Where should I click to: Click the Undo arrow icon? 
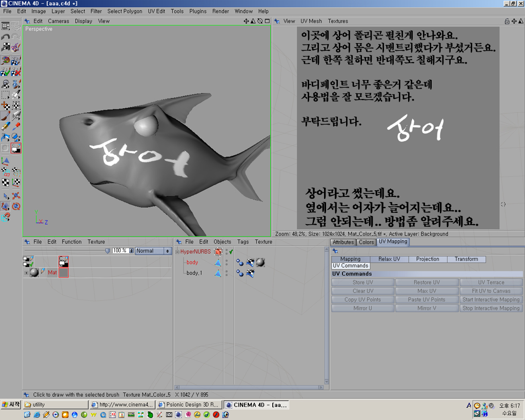[x=5, y=37]
